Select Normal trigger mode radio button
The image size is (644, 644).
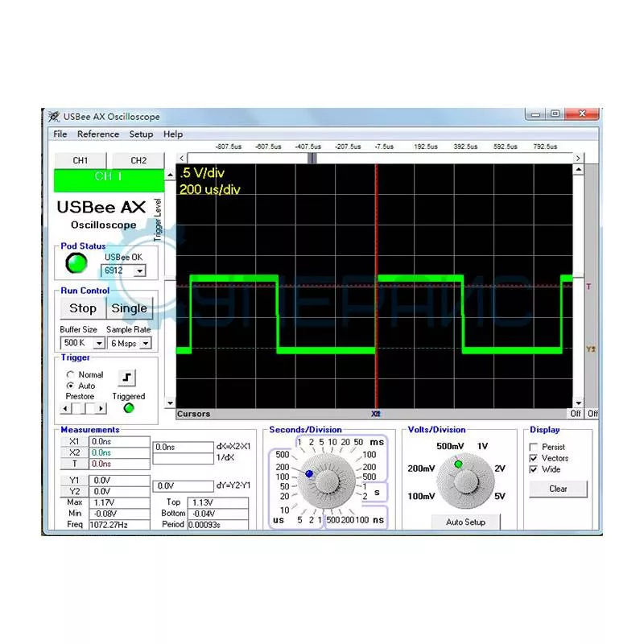coord(70,374)
